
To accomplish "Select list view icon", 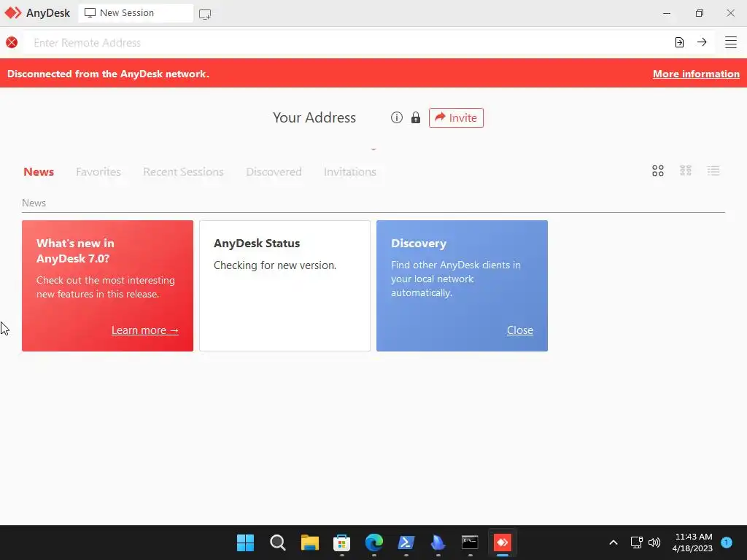I will point(713,171).
